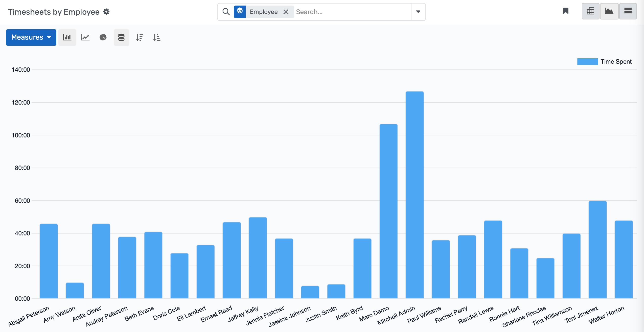This screenshot has width=644, height=332.
Task: Open the Measures dropdown
Action: pos(31,37)
